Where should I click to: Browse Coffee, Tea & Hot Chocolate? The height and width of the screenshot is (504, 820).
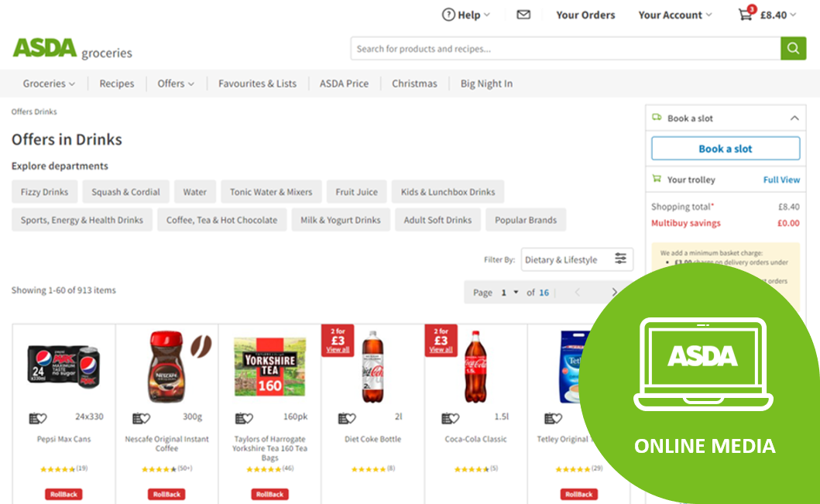click(x=221, y=220)
